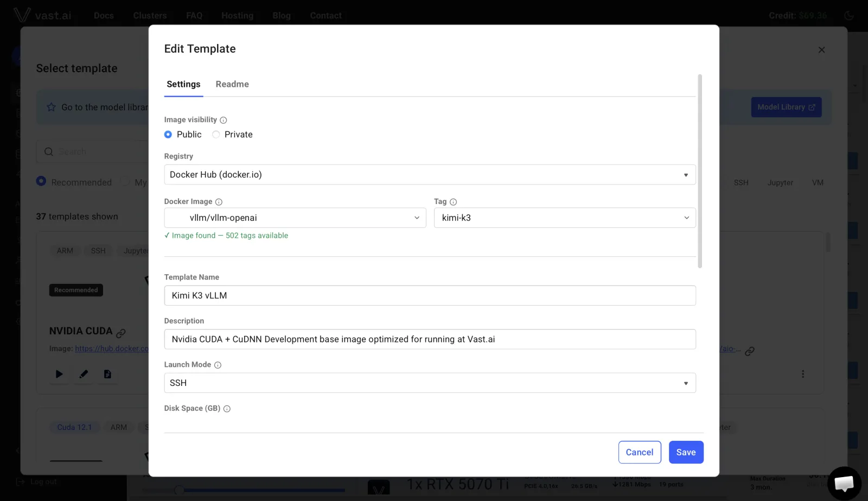
Task: Click search magnifier icon in template search
Action: pos(49,152)
